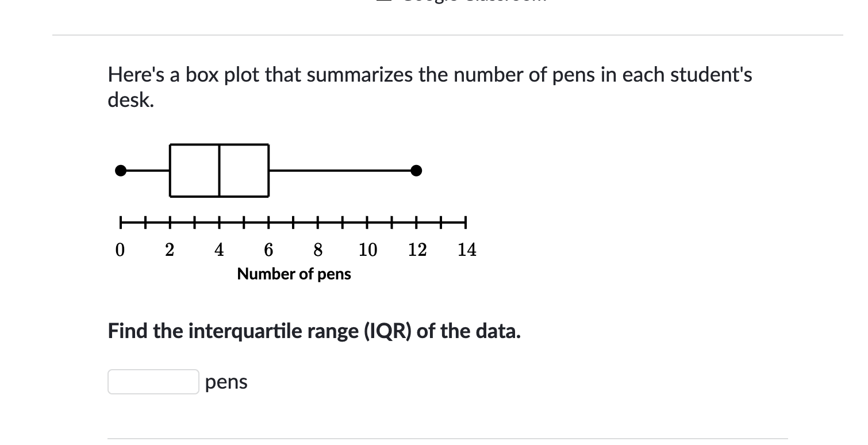Click the word 'pens' beside the answer box

pyautogui.click(x=226, y=381)
